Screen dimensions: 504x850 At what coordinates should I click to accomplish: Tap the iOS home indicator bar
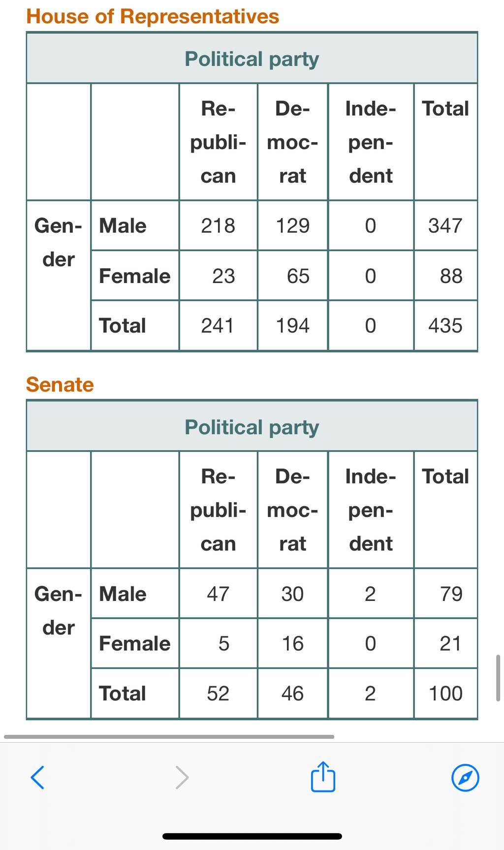252,836
